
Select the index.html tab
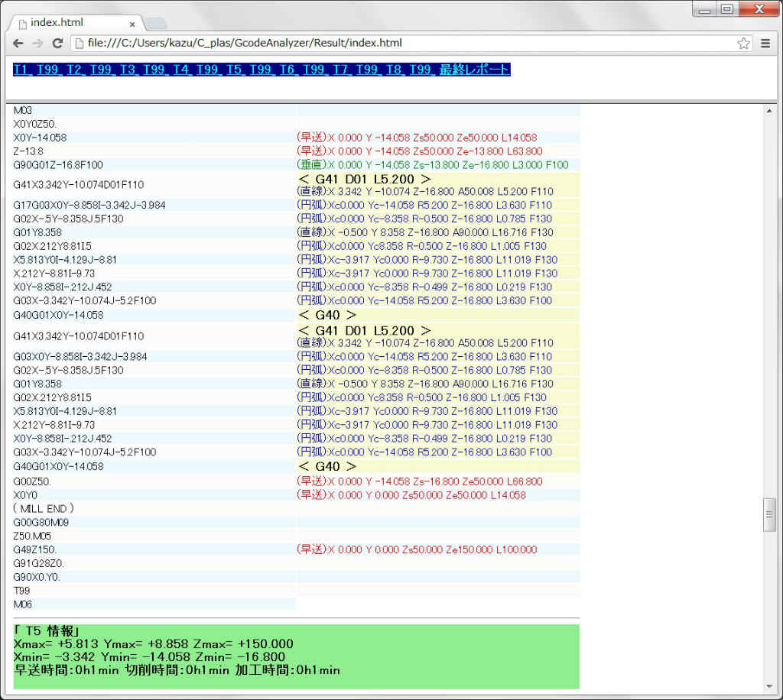pos(75,23)
